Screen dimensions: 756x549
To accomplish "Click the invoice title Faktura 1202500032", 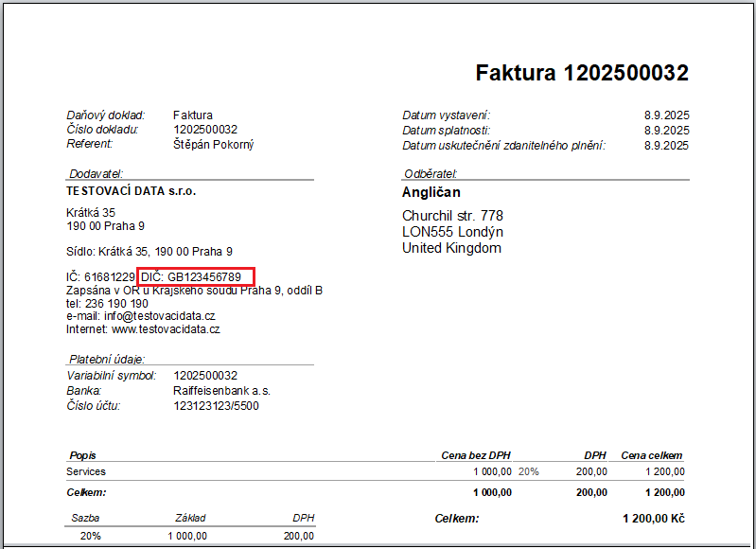I will click(x=581, y=73).
